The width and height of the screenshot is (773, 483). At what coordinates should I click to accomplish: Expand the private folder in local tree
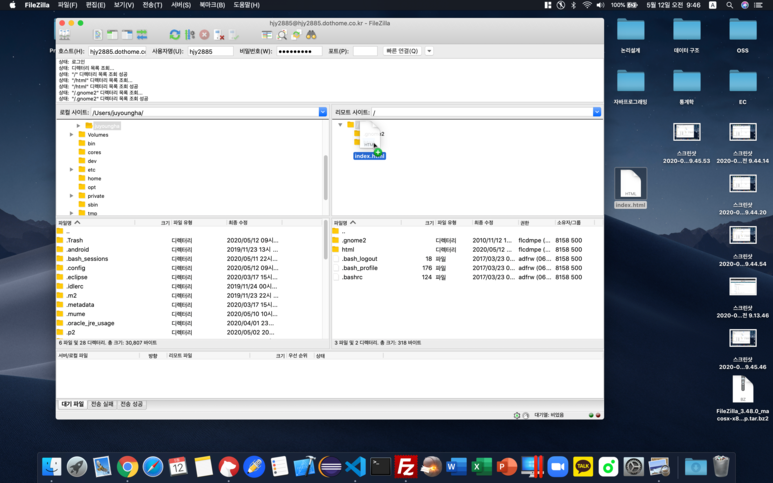pos(71,196)
